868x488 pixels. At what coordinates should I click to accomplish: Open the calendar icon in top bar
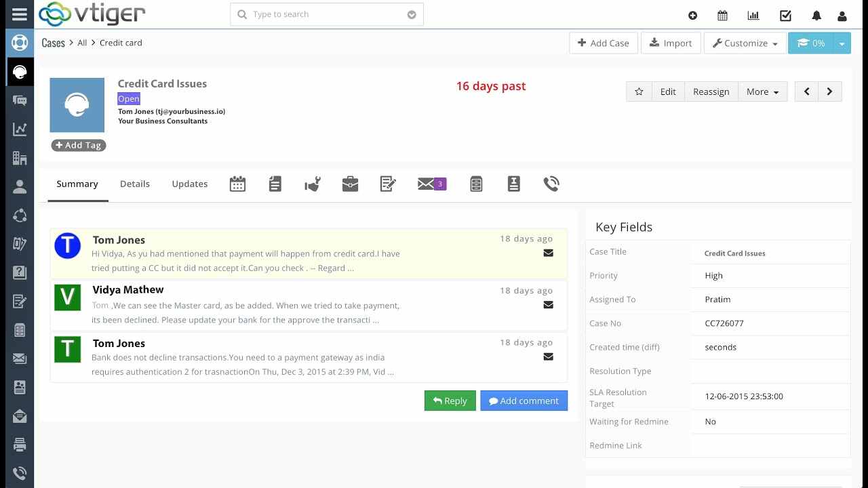723,16
